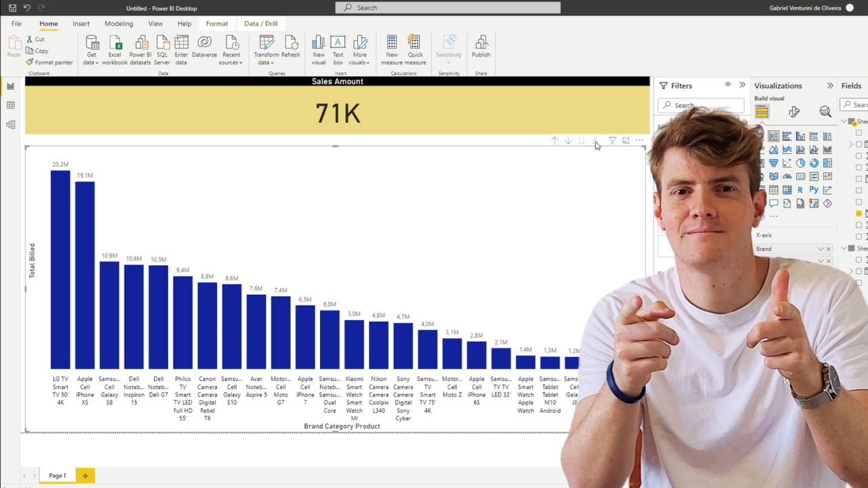Viewport: 868px width, 488px height.
Task: Open the Recent sources dropdown
Action: [x=231, y=50]
